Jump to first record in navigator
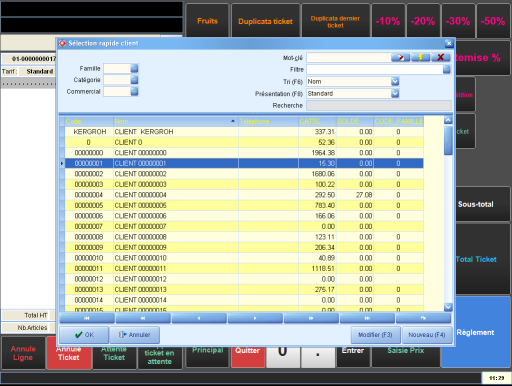Image resolution: width=512 pixels, height=386 pixels. click(x=87, y=318)
